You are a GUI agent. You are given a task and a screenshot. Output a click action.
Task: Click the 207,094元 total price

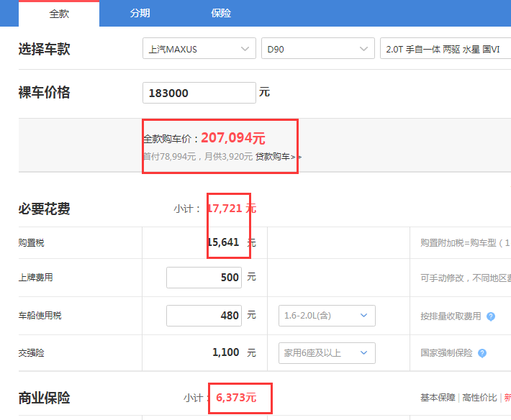click(233, 137)
